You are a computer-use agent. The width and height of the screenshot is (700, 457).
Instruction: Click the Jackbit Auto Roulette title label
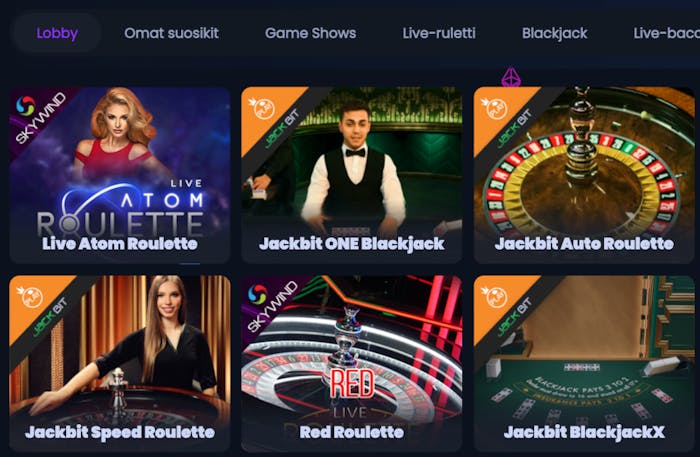pyautogui.click(x=584, y=244)
